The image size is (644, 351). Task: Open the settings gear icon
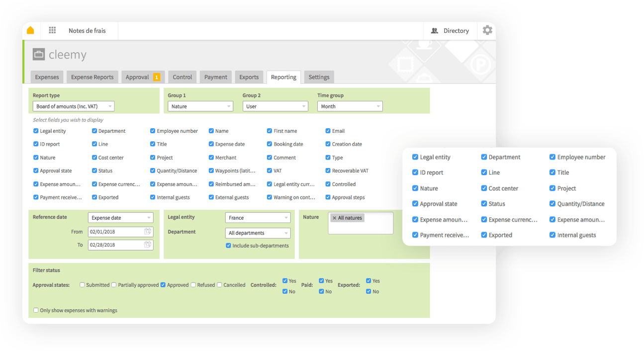pyautogui.click(x=487, y=30)
